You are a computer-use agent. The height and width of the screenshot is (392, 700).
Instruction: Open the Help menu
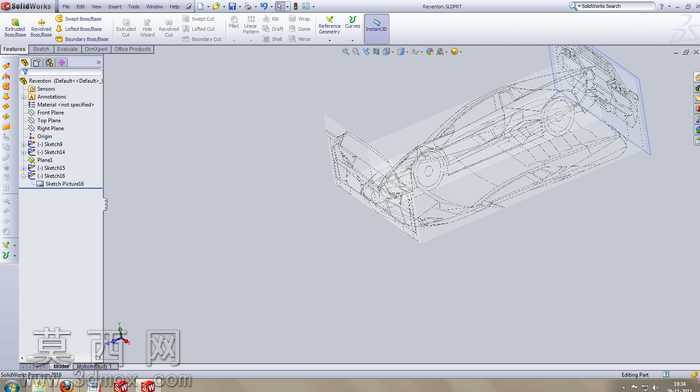(175, 7)
